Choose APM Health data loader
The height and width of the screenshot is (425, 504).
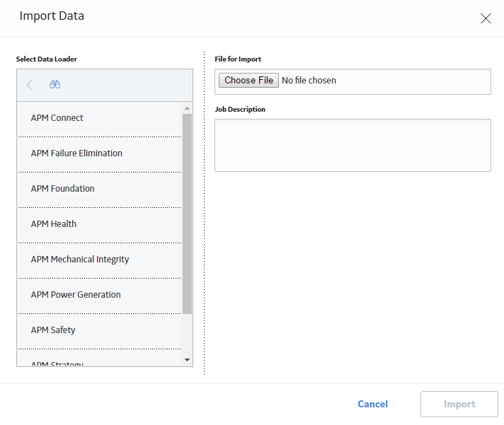[x=99, y=224]
